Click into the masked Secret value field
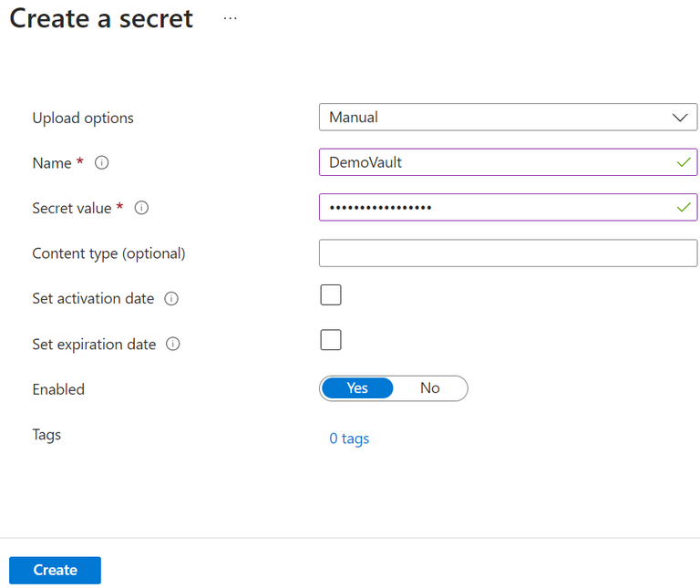 [492, 208]
